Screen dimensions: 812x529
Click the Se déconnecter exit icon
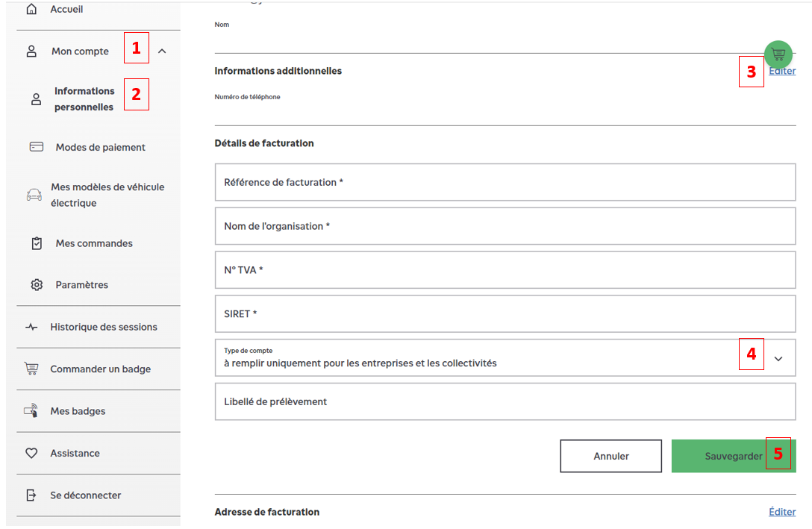(31, 495)
